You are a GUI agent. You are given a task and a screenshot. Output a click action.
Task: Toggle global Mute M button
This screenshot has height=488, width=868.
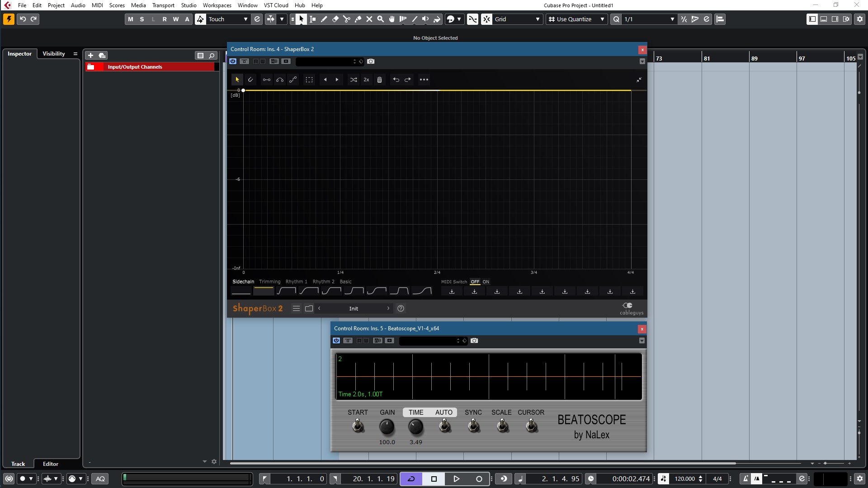tap(131, 19)
